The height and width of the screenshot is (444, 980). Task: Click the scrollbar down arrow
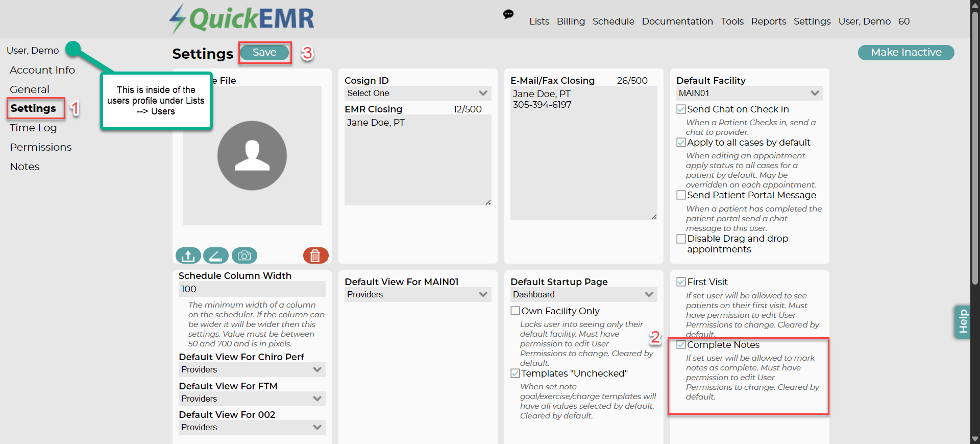pos(975,439)
